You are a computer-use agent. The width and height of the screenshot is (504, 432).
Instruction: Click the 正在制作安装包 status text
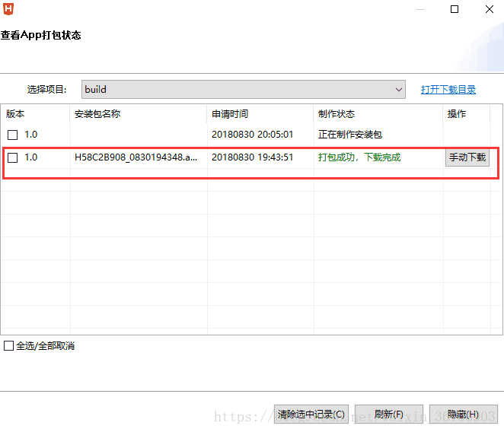point(350,135)
